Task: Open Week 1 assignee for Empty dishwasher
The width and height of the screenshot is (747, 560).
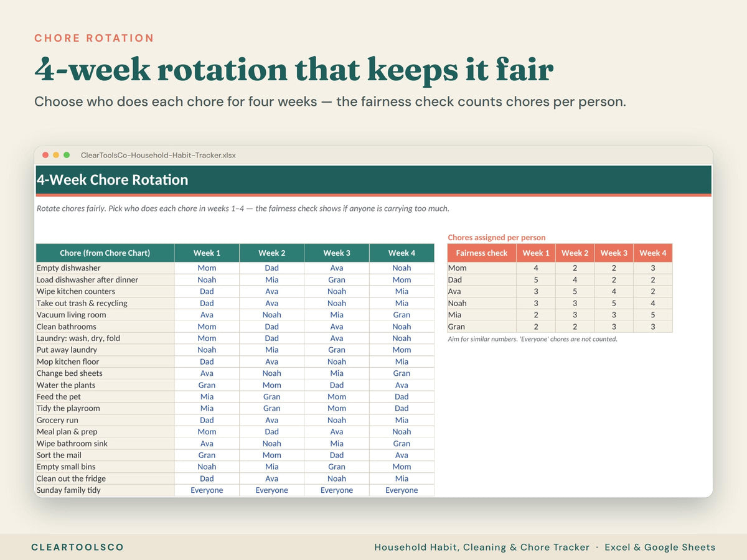Action: [x=207, y=268]
